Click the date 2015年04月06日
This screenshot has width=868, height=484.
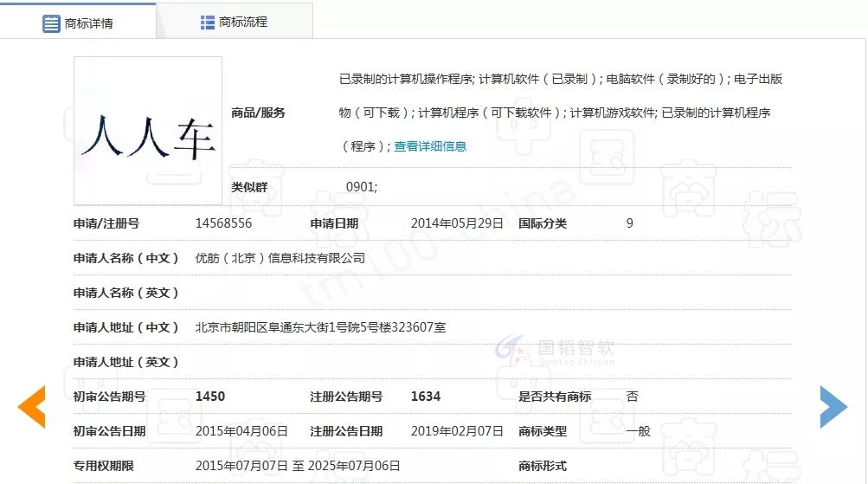tap(241, 431)
